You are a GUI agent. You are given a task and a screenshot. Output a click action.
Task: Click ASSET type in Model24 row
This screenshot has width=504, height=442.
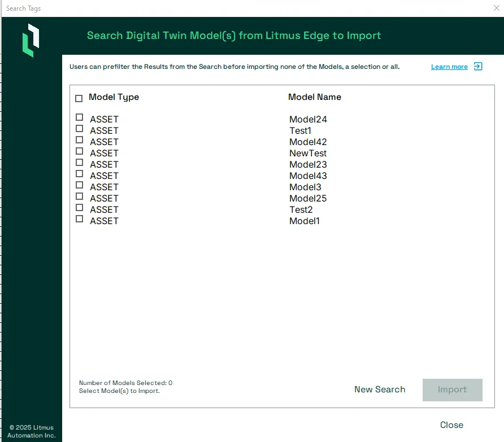pyautogui.click(x=104, y=120)
